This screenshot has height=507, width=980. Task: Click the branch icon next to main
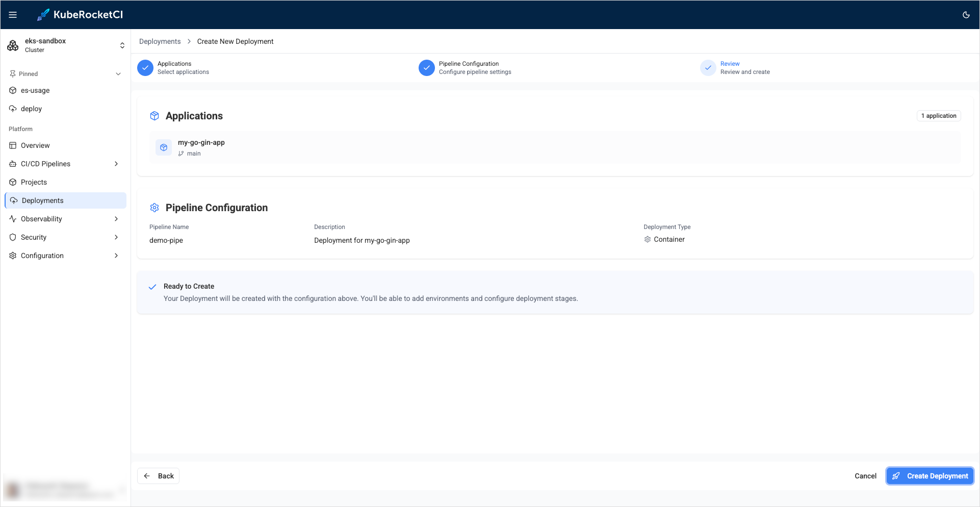(181, 153)
